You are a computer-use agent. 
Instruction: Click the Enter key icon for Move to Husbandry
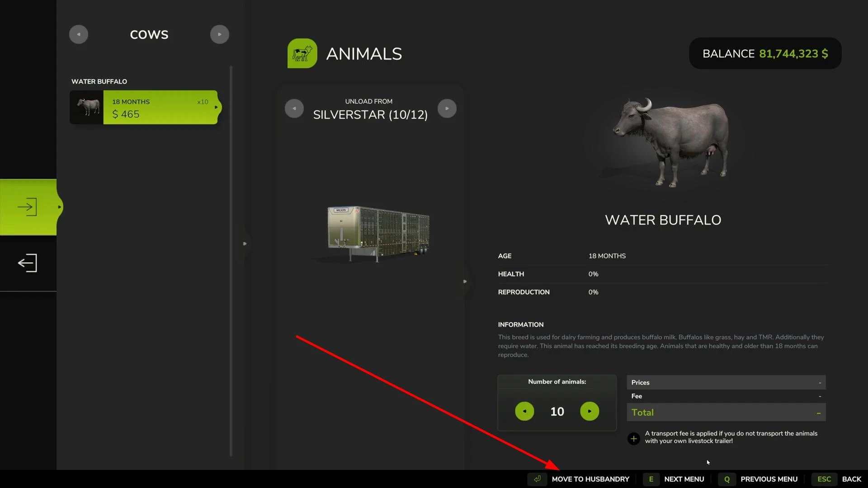[537, 479]
